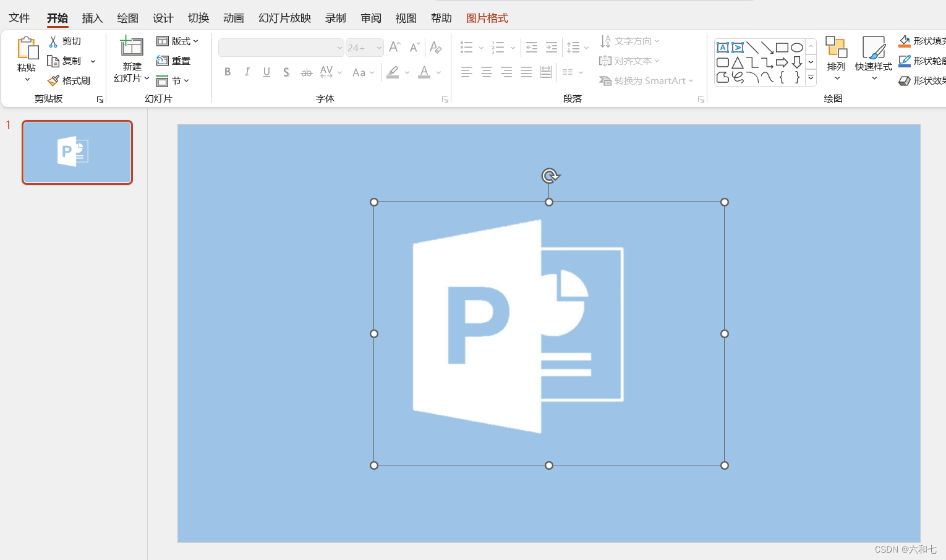Open the font name combo box
Image resolution: width=946 pixels, height=560 pixels.
click(x=281, y=48)
